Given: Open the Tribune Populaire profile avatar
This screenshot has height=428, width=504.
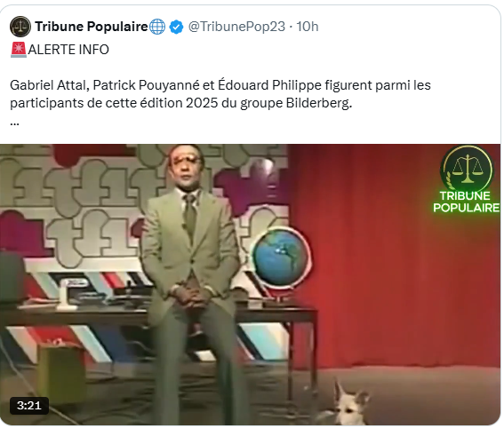Looking at the screenshot, I should pyautogui.click(x=20, y=27).
